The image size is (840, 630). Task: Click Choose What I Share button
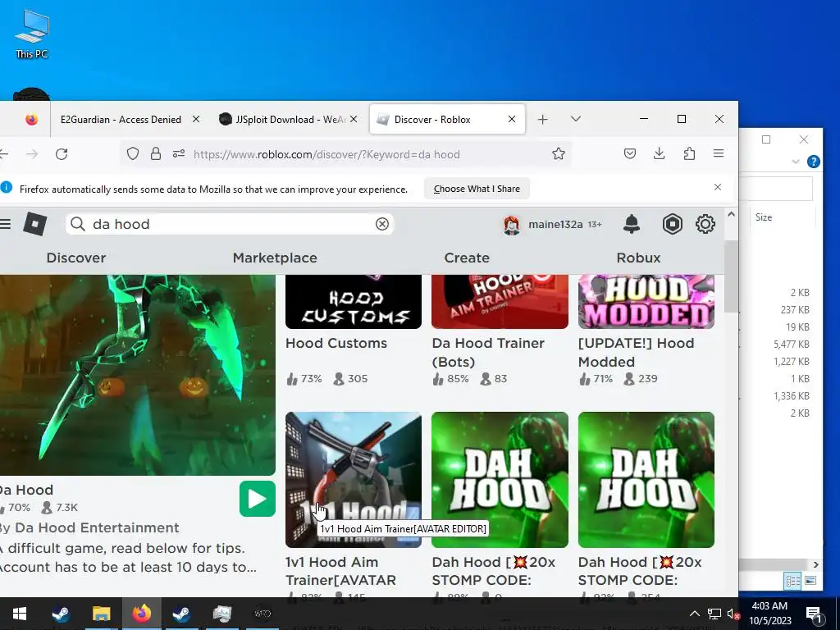pyautogui.click(x=477, y=189)
